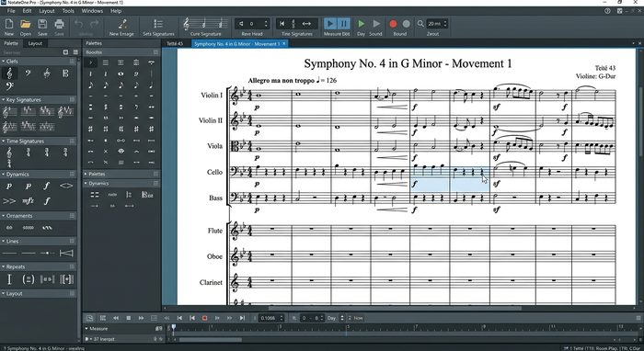Toggle the Measure track visibility icon
This screenshot has width=644, height=351.
[x=158, y=328]
